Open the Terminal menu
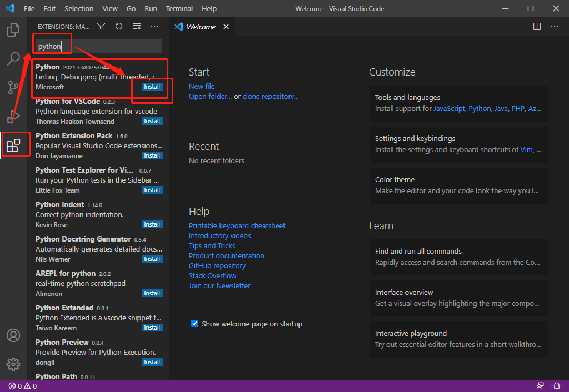 coord(179,8)
